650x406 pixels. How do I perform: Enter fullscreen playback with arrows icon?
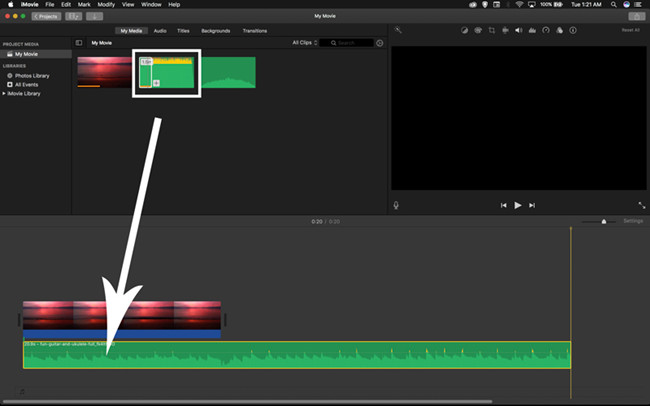(x=642, y=205)
